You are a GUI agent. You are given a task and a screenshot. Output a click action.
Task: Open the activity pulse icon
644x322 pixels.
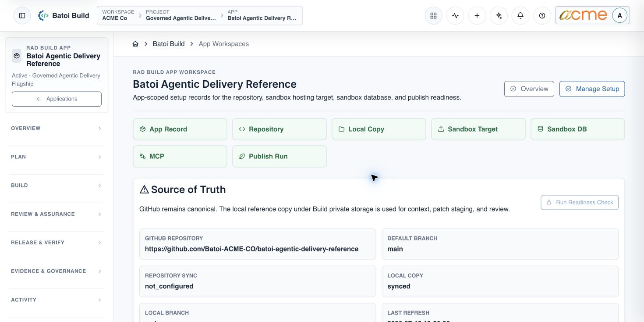click(455, 15)
